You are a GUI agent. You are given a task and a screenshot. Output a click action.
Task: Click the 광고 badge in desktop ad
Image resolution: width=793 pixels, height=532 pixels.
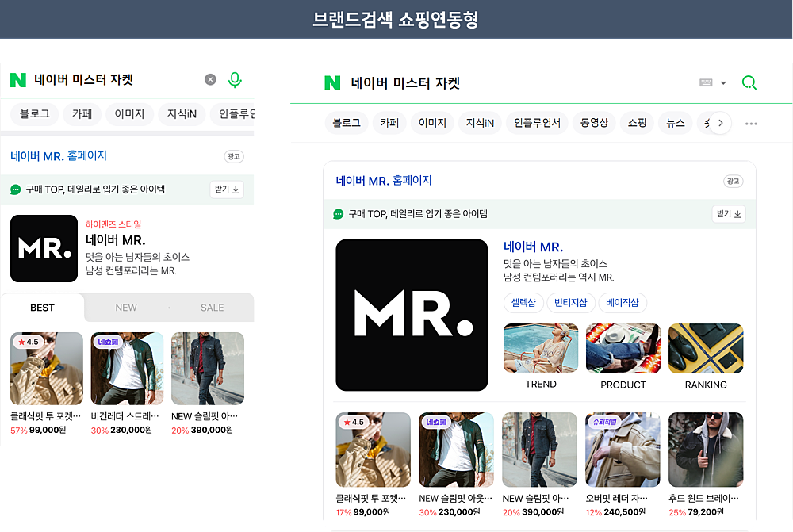point(733,181)
